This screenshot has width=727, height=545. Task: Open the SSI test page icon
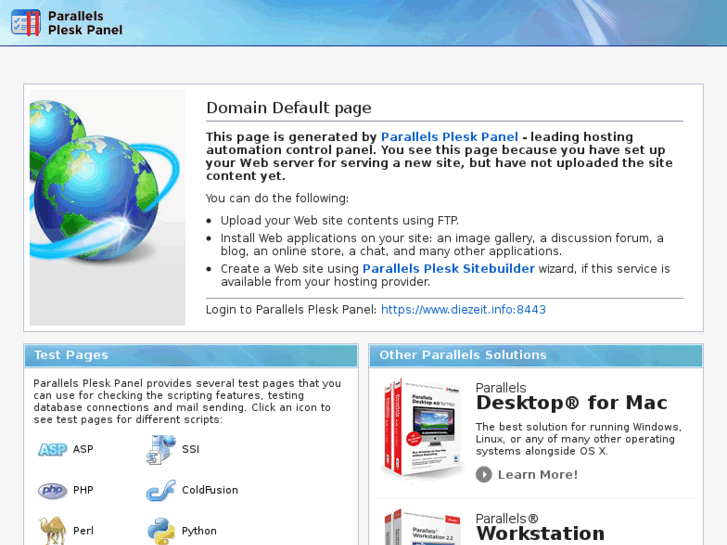161,449
